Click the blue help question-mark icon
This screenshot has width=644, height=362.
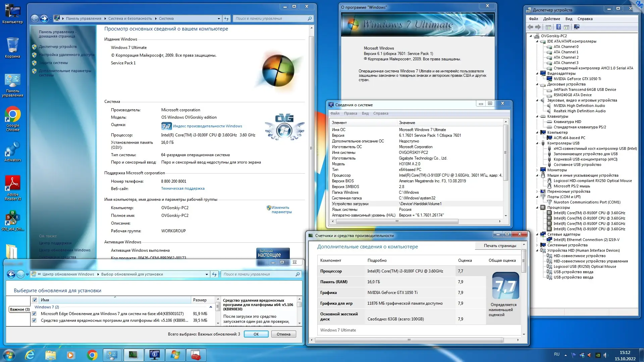pyautogui.click(x=558, y=27)
